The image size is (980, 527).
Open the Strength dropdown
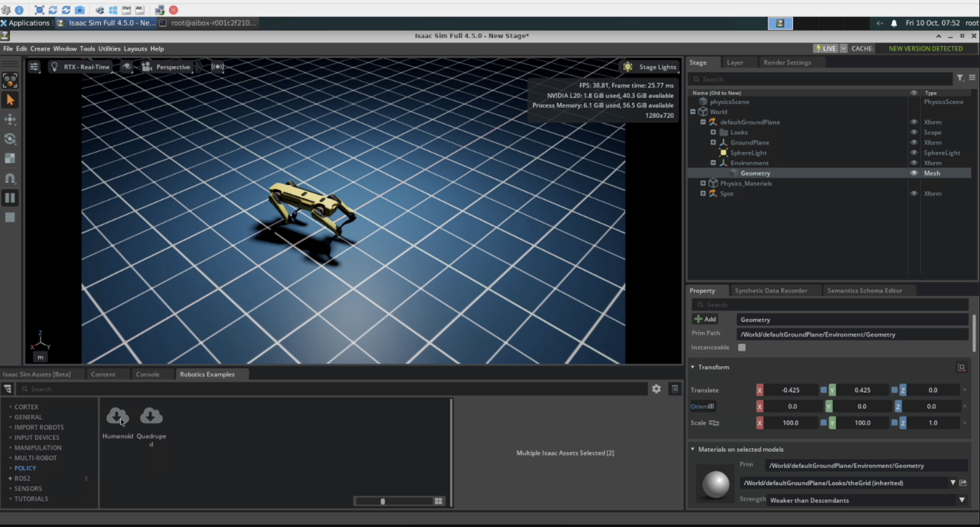(961, 500)
